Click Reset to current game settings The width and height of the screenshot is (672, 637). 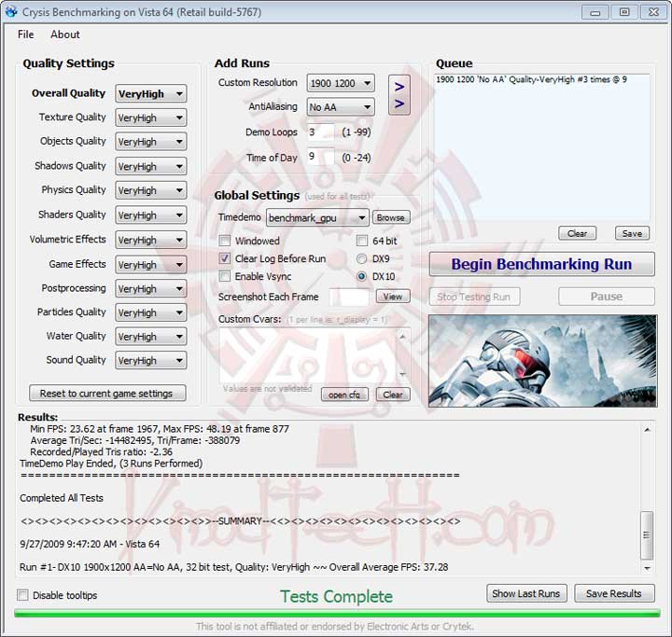[107, 394]
